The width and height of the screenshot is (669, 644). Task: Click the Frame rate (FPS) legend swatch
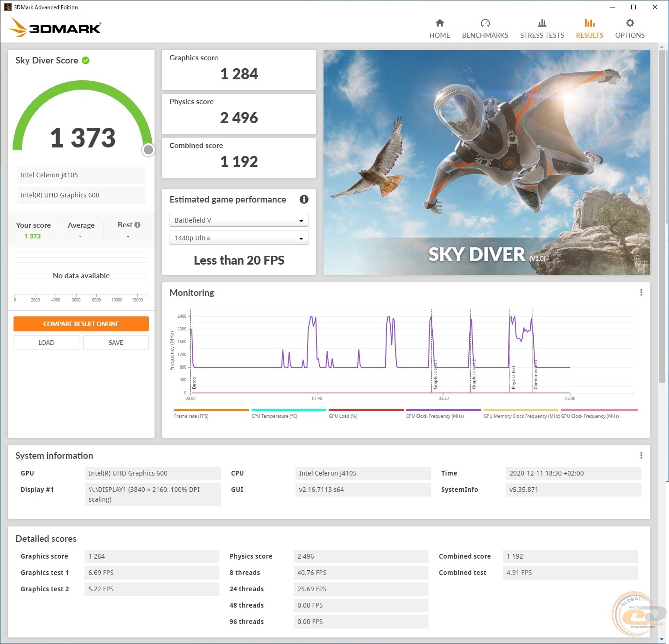(x=211, y=410)
